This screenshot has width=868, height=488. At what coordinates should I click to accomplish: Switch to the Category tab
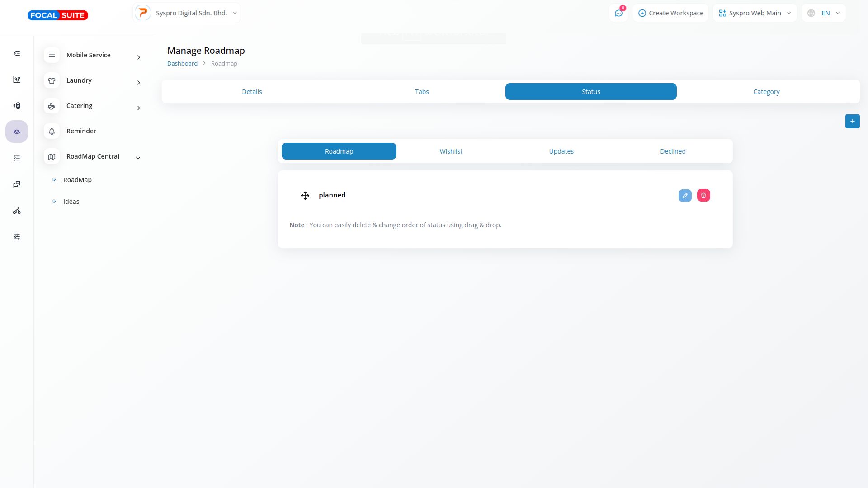click(766, 92)
